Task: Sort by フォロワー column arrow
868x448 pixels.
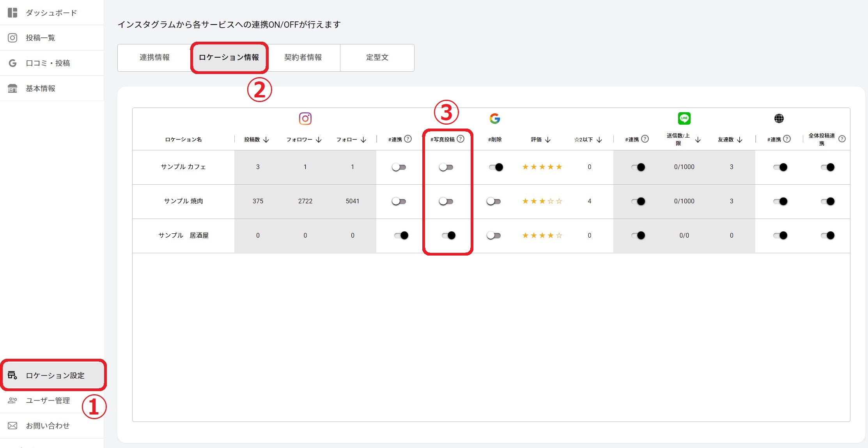Action: 319,139
